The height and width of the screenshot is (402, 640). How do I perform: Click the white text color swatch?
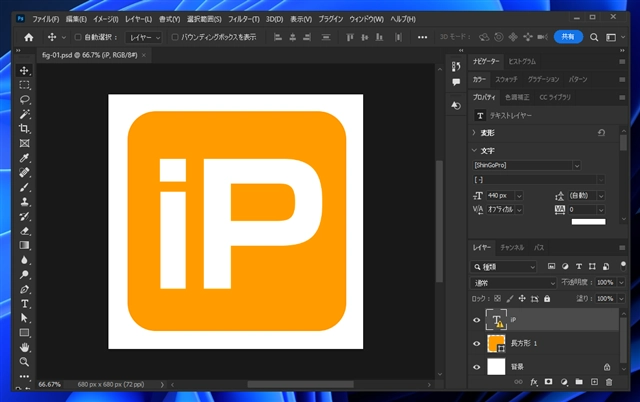pos(588,222)
